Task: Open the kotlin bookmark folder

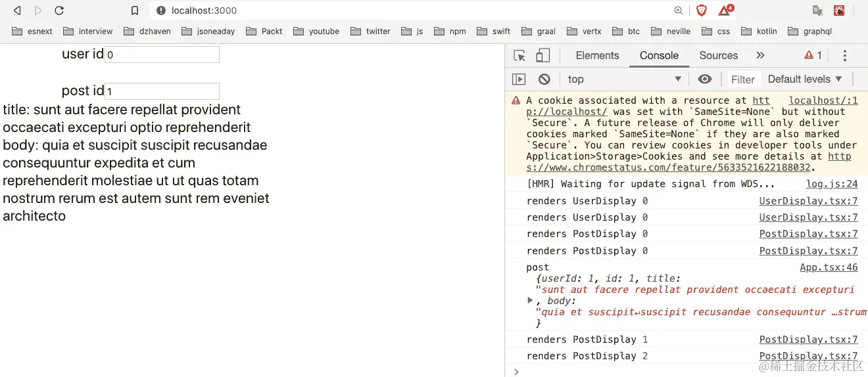Action: [759, 31]
